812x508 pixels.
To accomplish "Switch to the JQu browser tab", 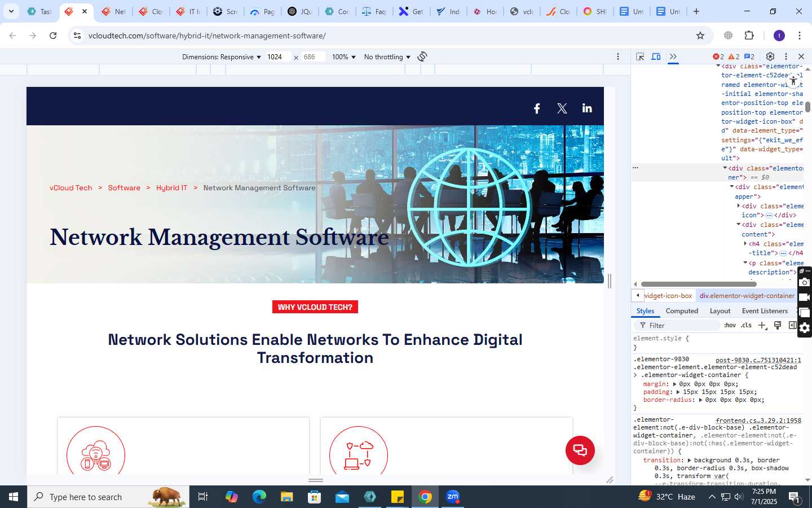I will (x=300, y=11).
